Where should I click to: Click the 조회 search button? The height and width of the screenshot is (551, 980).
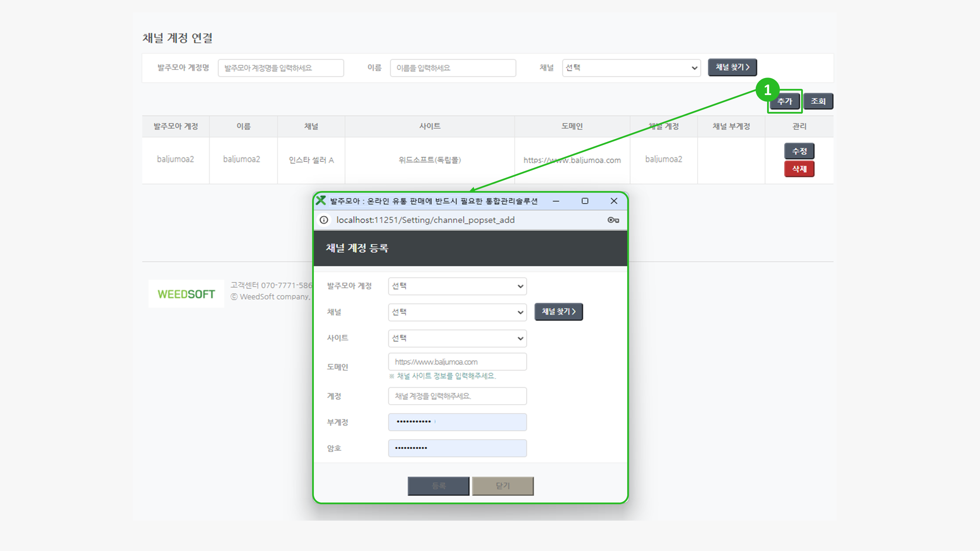(818, 101)
